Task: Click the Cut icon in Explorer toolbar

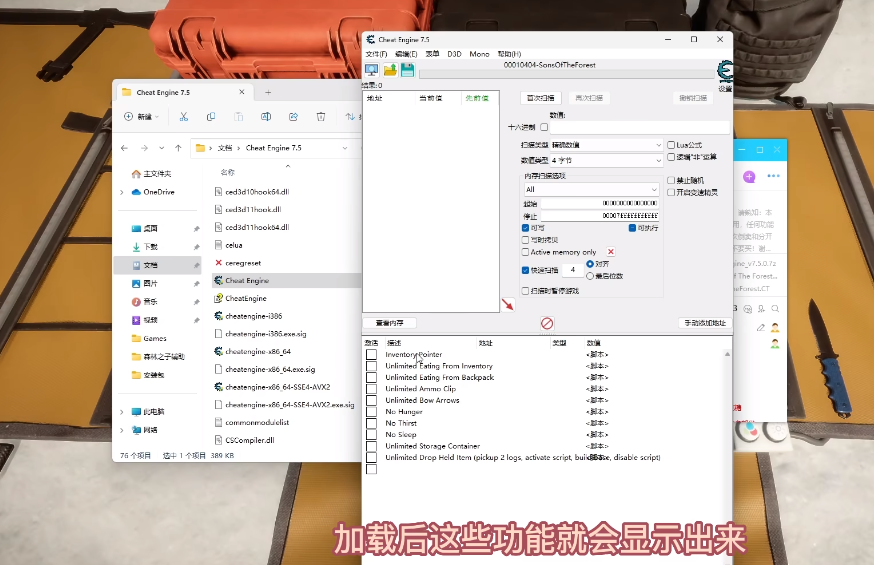Action: click(x=183, y=116)
